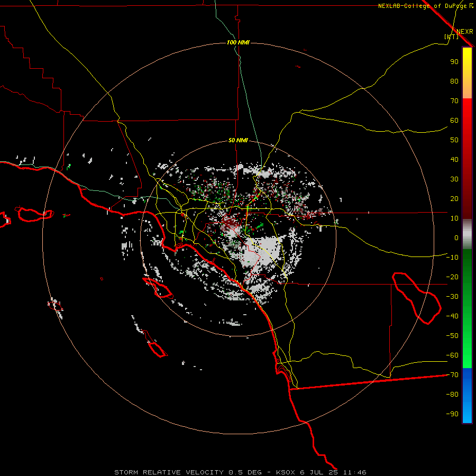Click the 30 value on velocity scale

pyautogui.click(x=454, y=179)
